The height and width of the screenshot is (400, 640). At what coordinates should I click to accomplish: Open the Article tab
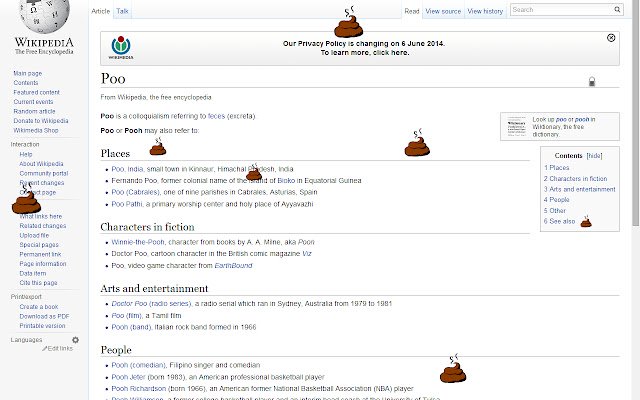coord(100,11)
